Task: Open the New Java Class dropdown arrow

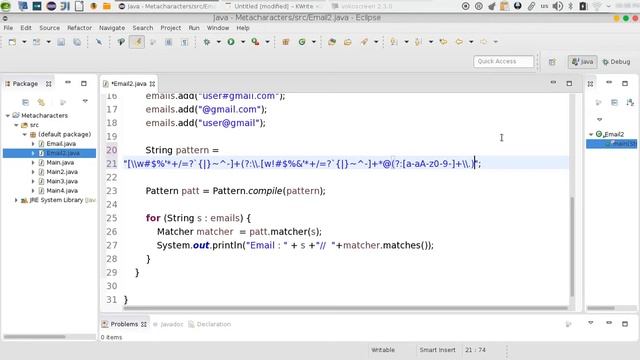Action: (314, 42)
